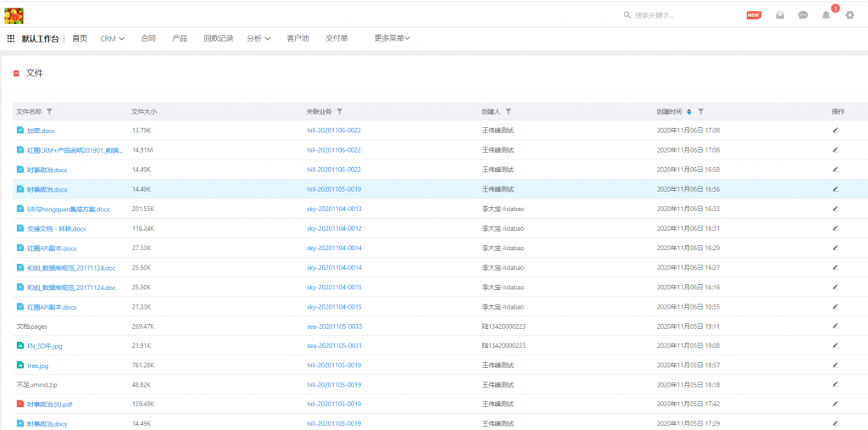Click the notification bell icon
The height and width of the screenshot is (430, 868).
[x=826, y=15]
